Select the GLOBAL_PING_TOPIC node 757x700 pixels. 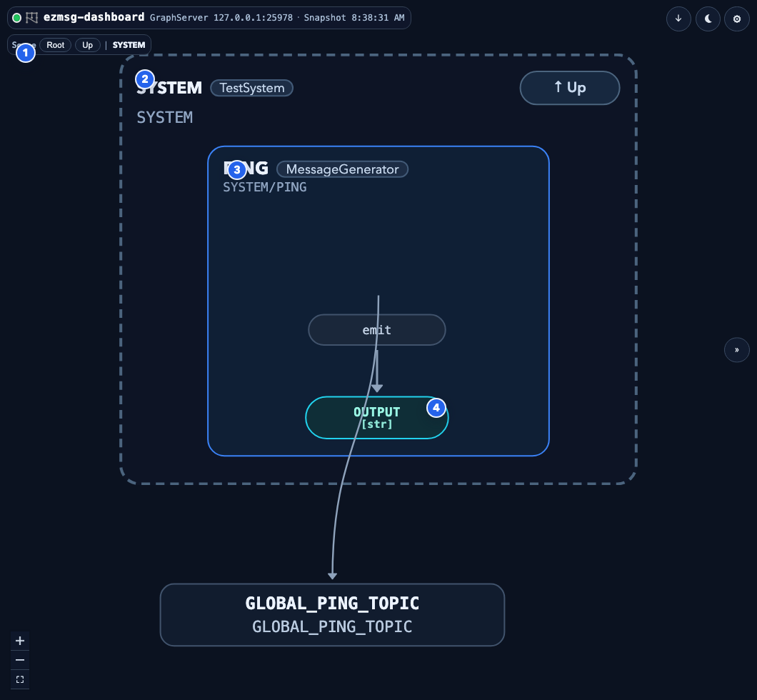(332, 614)
